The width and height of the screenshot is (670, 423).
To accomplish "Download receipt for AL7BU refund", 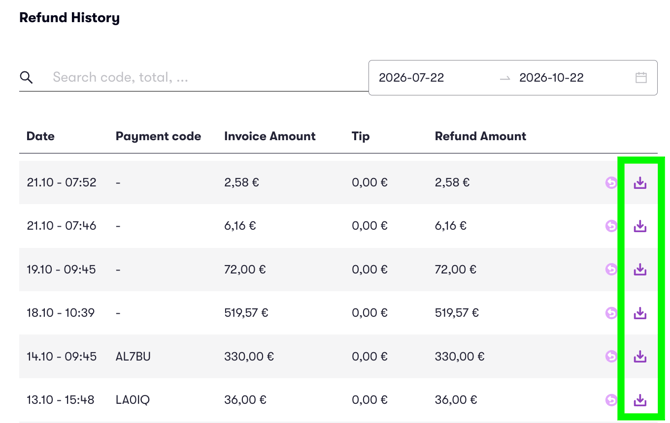I will 640,356.
